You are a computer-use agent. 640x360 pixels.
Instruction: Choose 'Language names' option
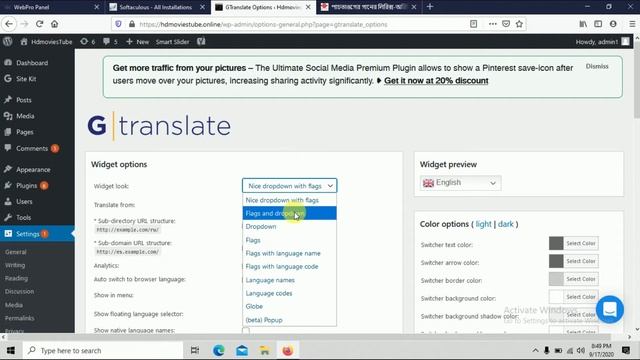tap(289, 280)
